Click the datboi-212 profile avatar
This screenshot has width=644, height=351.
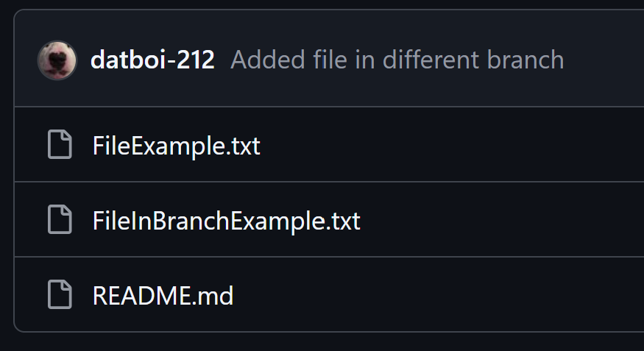[x=57, y=60]
